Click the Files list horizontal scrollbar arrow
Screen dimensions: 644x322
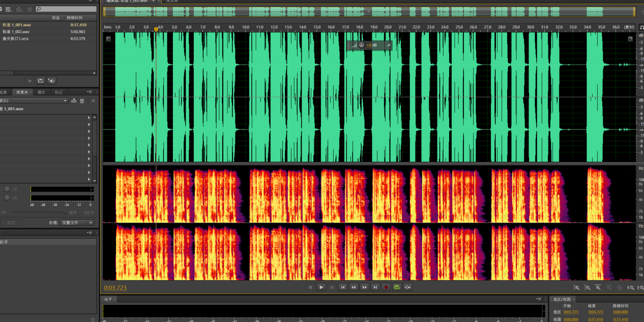pos(95,73)
